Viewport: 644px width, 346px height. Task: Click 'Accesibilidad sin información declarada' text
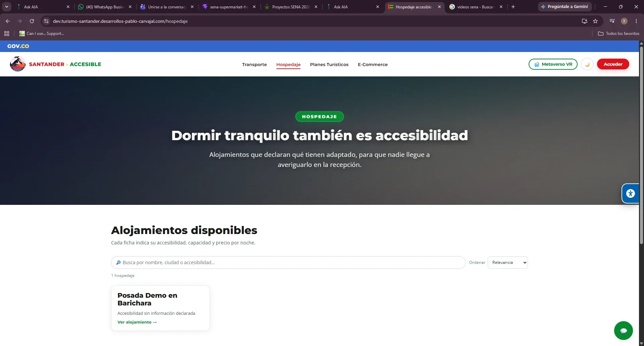[156, 313]
